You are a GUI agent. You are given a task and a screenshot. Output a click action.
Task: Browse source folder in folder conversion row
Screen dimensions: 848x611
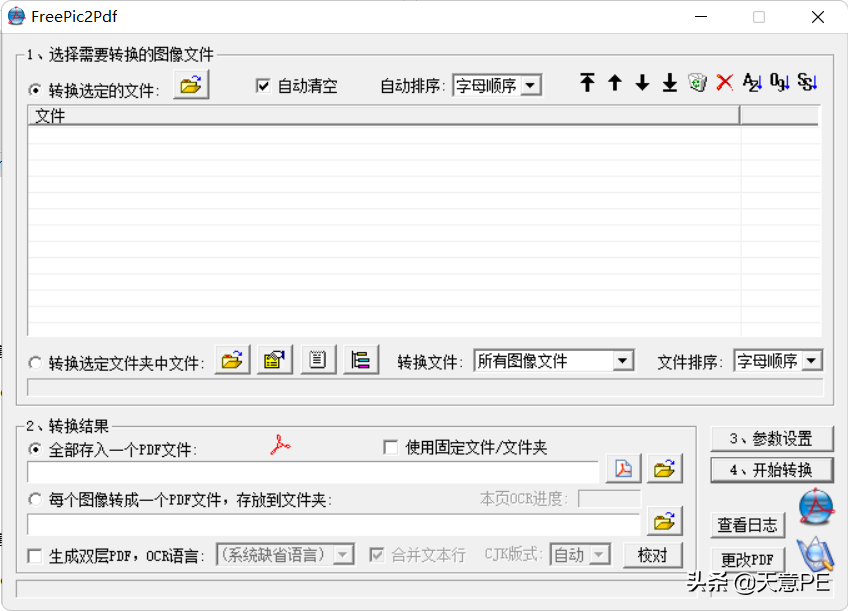pyautogui.click(x=233, y=360)
